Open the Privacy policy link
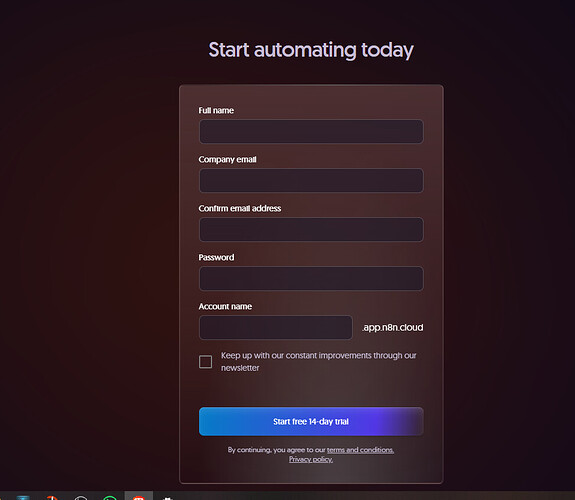This screenshot has height=500, width=575. coord(311,459)
